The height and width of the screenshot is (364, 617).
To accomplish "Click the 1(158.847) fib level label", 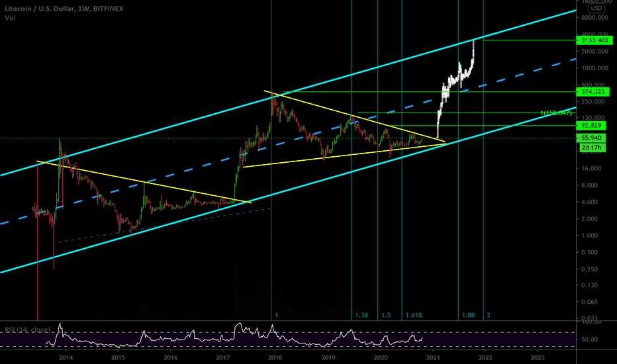I will coord(555,113).
